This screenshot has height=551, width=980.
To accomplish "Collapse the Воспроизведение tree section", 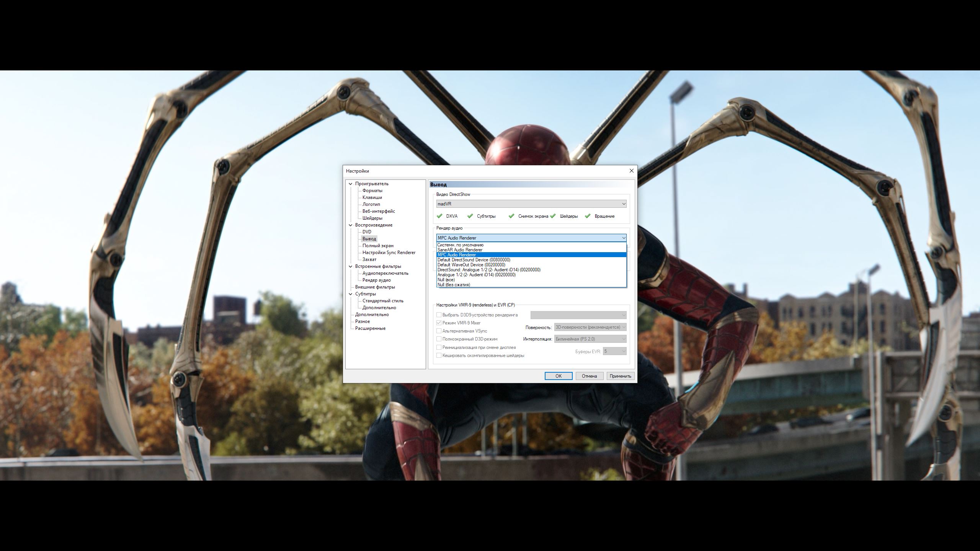I will coord(350,225).
